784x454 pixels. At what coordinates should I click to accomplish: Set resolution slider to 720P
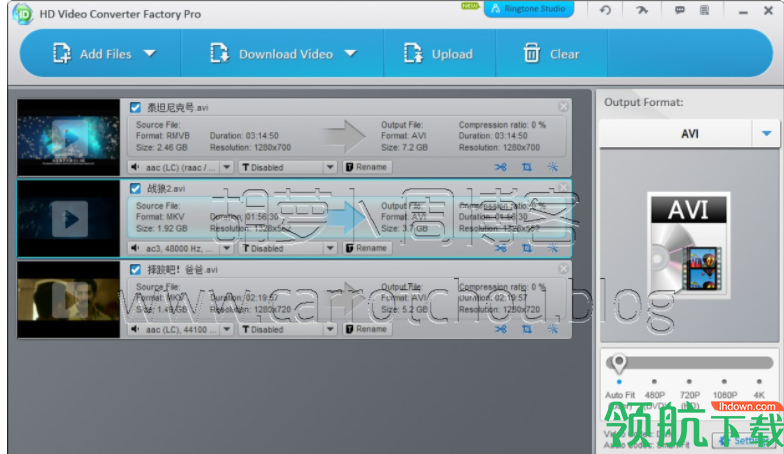coord(689,382)
